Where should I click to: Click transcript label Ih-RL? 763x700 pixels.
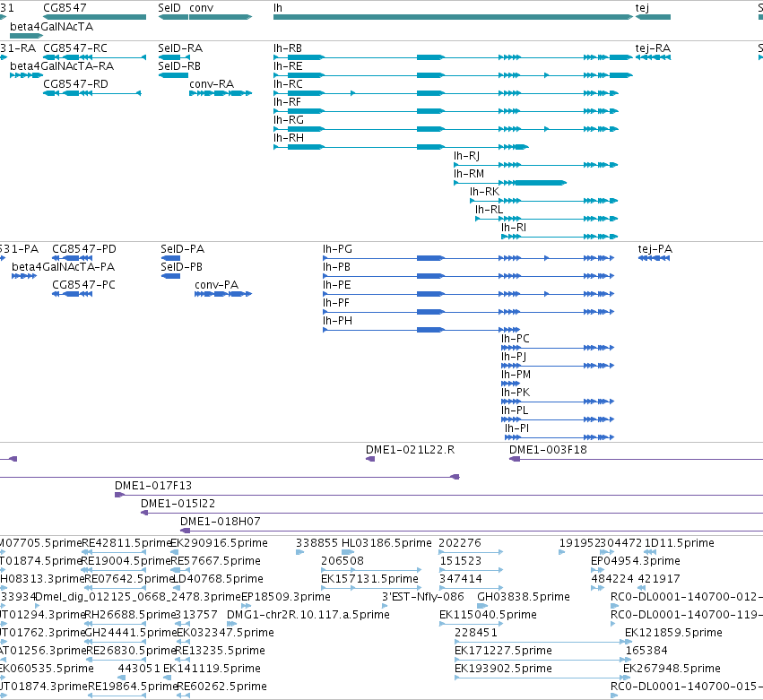pyautogui.click(x=489, y=210)
